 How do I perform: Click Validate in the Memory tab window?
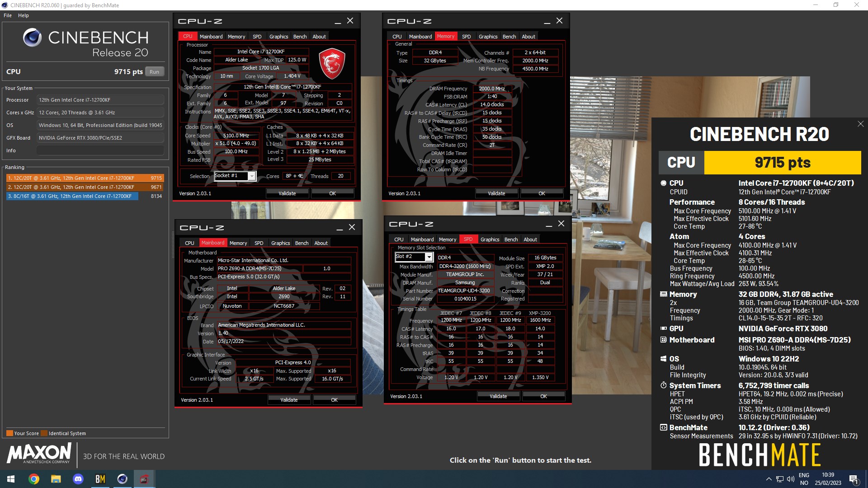point(496,193)
